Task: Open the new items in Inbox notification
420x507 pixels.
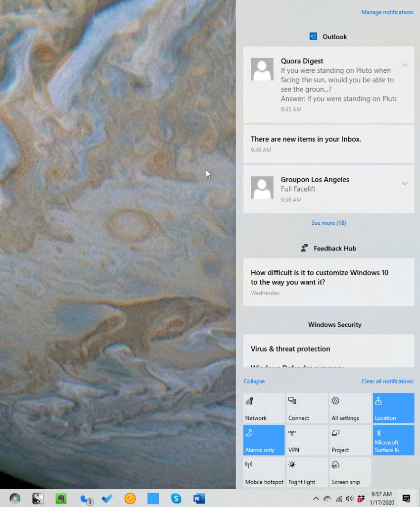Action: click(x=328, y=144)
